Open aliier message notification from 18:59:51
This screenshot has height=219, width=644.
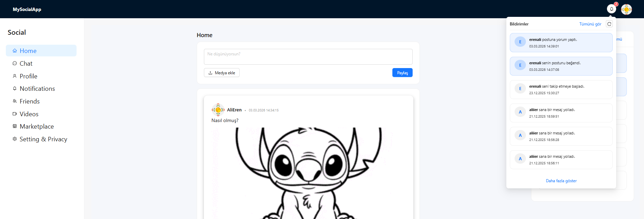(x=561, y=113)
